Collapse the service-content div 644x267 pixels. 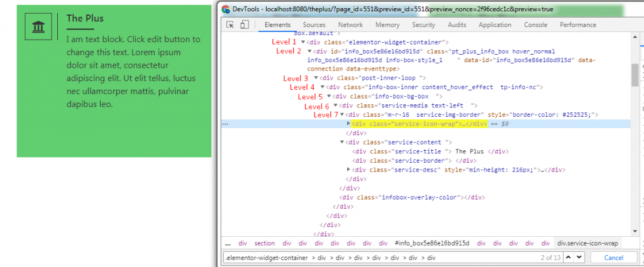click(342, 143)
